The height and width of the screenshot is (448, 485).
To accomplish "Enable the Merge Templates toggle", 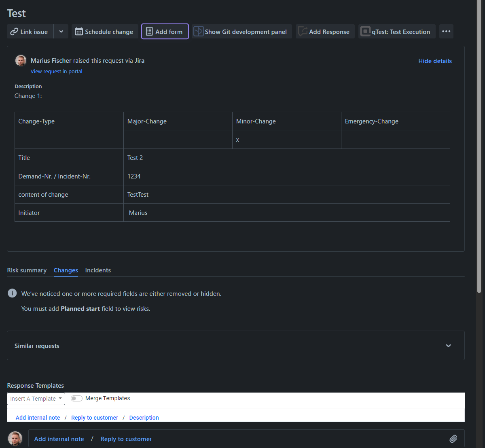I will click(x=76, y=398).
